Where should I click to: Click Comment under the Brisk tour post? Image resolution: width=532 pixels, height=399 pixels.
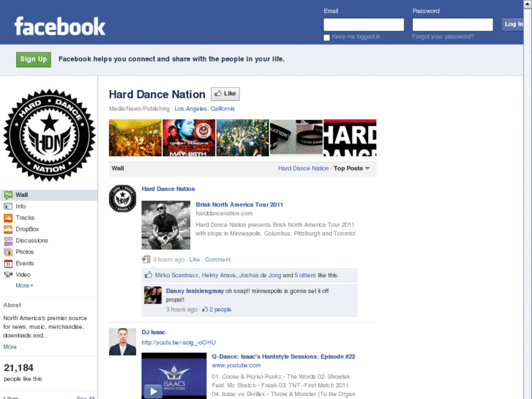tap(218, 259)
